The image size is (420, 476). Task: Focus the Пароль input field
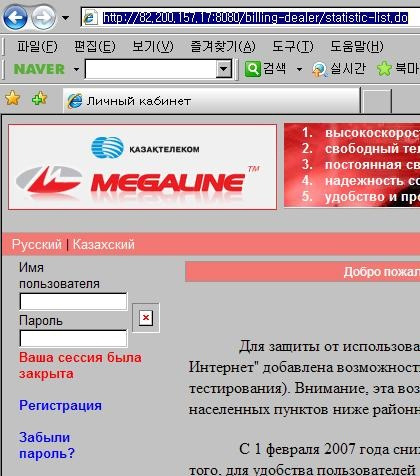pos(73,338)
